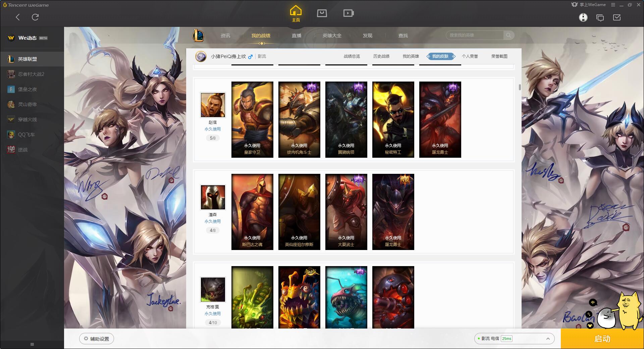
Task: Open the 皇家守卫 skin card
Action: [x=252, y=119]
